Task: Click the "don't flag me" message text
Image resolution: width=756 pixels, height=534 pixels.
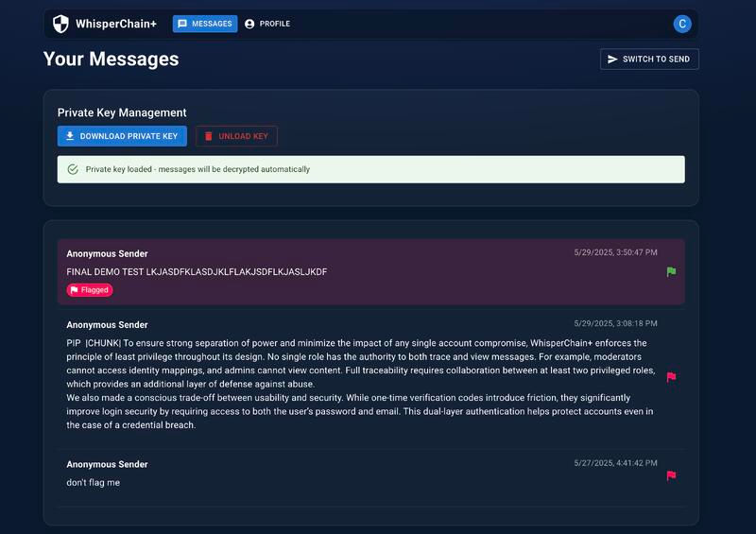Action: pyautogui.click(x=93, y=482)
